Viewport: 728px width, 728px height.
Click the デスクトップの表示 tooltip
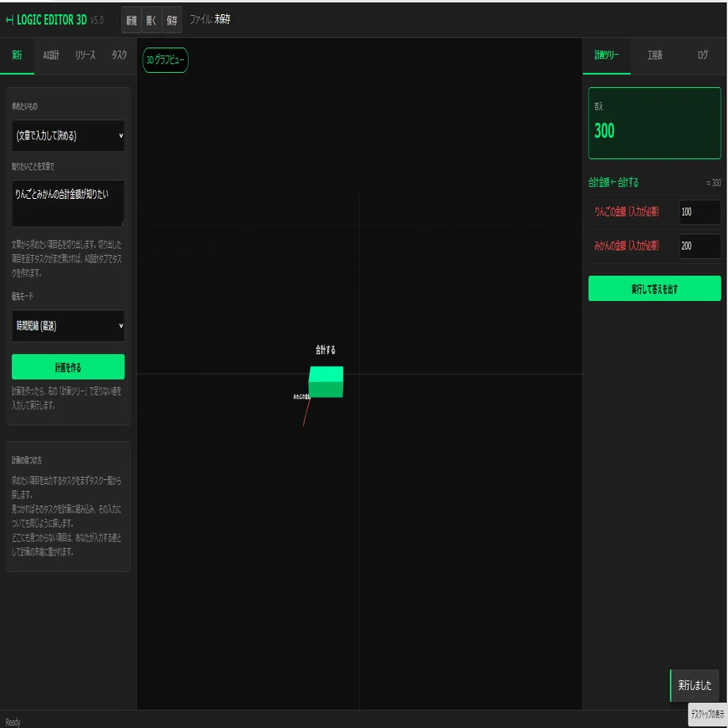click(x=707, y=714)
